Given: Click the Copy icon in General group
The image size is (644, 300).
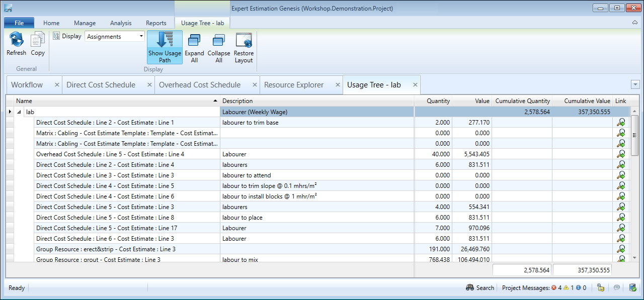Looking at the screenshot, I should [x=38, y=40].
